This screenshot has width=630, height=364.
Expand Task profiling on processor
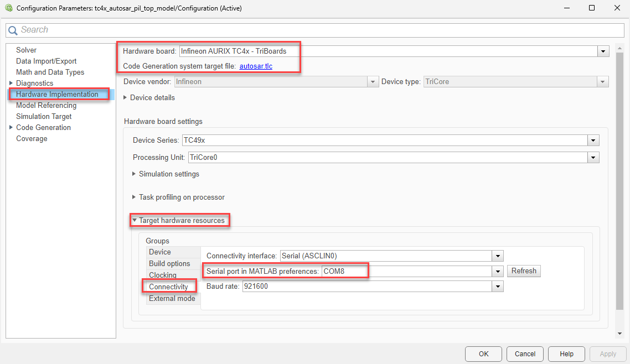click(134, 197)
